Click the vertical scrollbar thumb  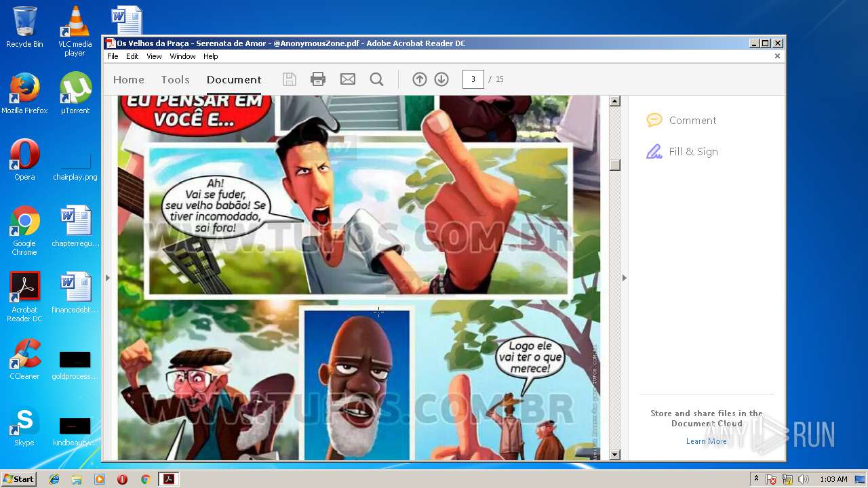615,165
